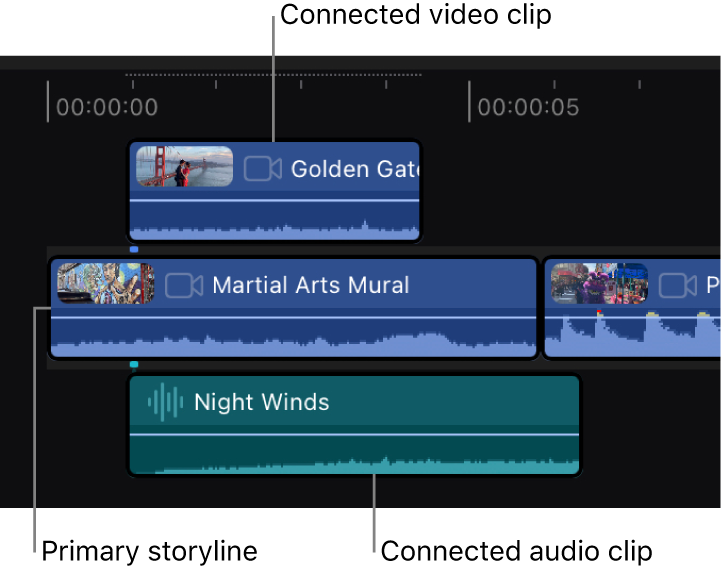Click the red audio peak marker on parade clip
Screen dimensions: 722x578
[599, 313]
